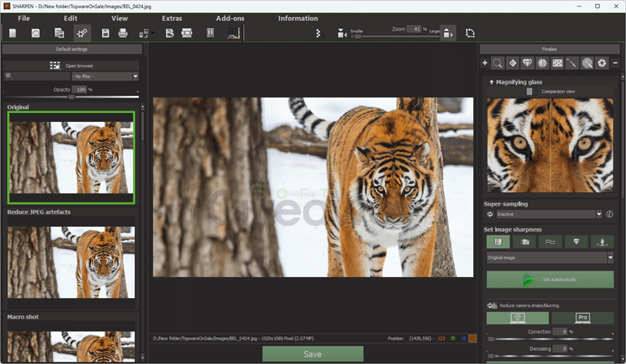The height and width of the screenshot is (364, 626).
Task: Select the Reduce JPEG artefacts preset thumbnail
Action: 71,262
